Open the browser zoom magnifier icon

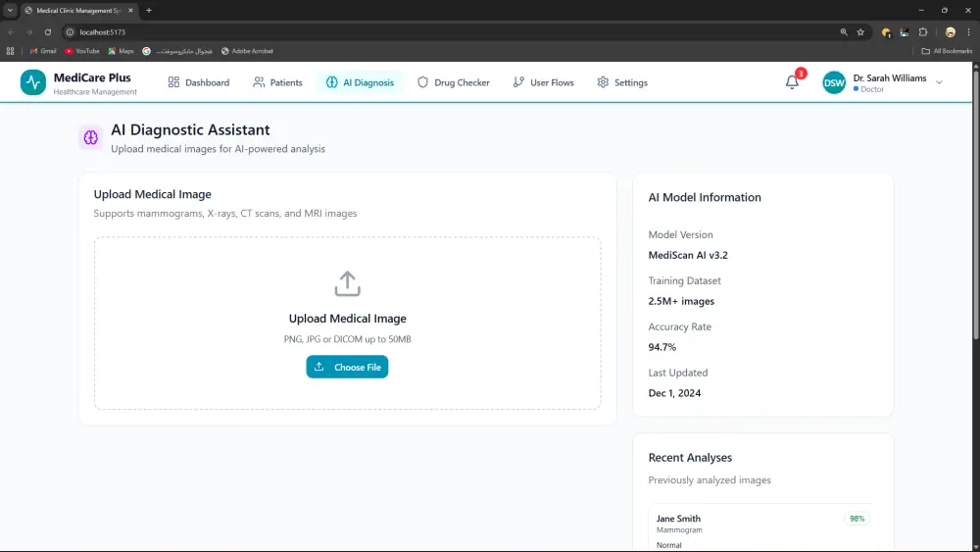coord(844,32)
